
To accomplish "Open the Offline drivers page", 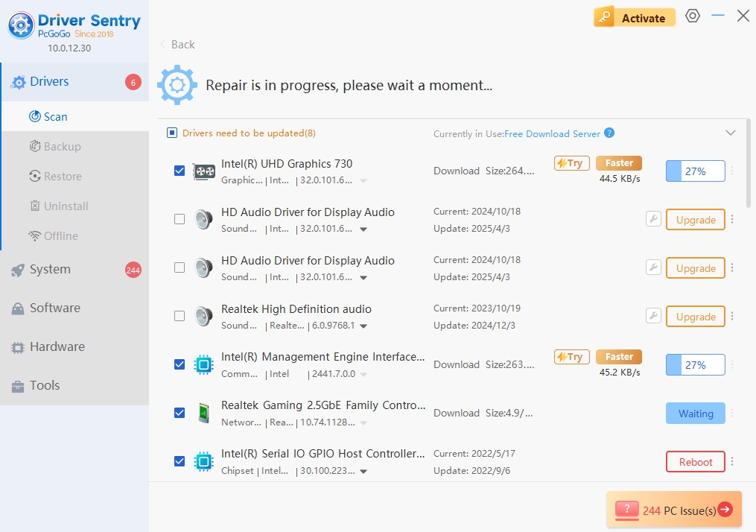I will point(75,236).
